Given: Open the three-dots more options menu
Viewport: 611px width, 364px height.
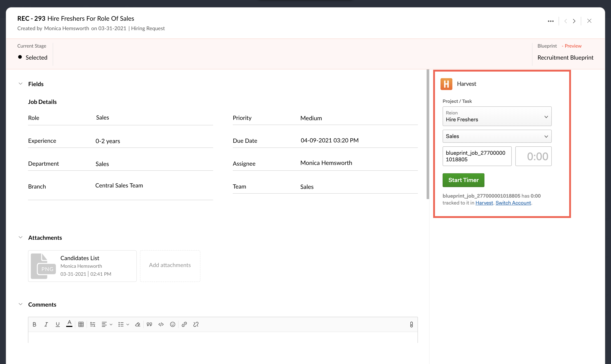Looking at the screenshot, I should [x=551, y=21].
